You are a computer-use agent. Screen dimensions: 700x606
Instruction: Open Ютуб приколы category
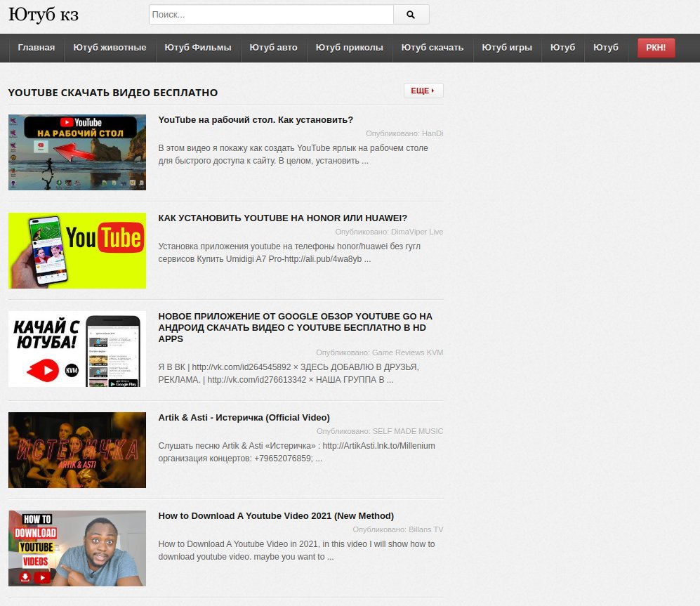[x=349, y=48]
